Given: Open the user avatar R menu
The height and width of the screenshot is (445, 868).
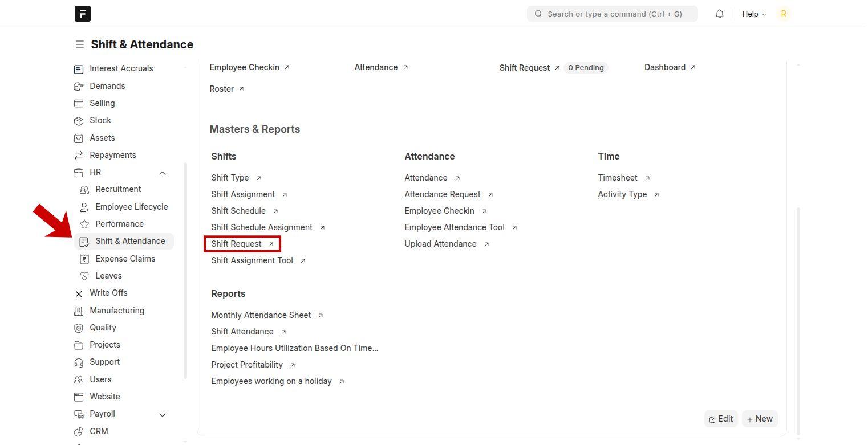Looking at the screenshot, I should point(784,14).
